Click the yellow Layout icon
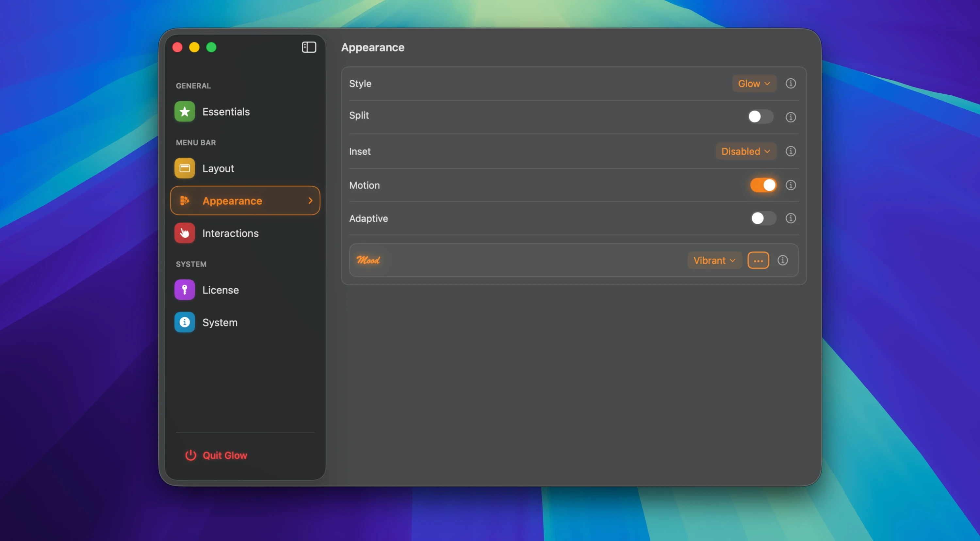The width and height of the screenshot is (980, 541). (x=185, y=168)
